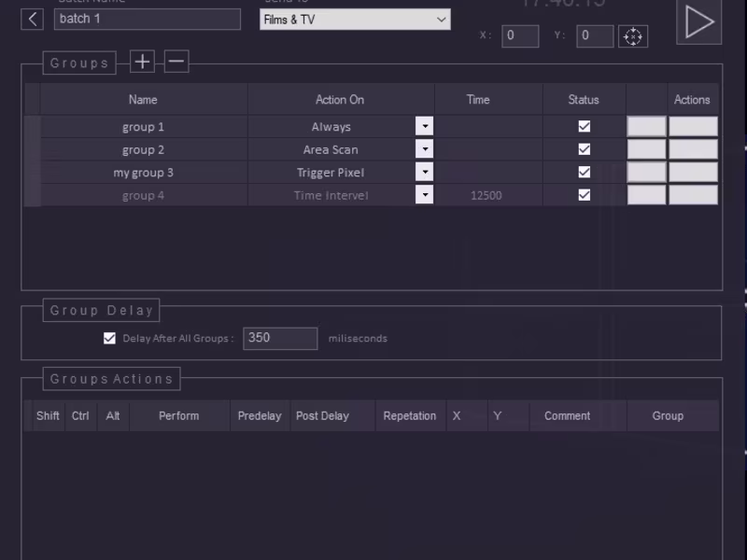Select the 'my group 3' name cell

[x=144, y=173]
